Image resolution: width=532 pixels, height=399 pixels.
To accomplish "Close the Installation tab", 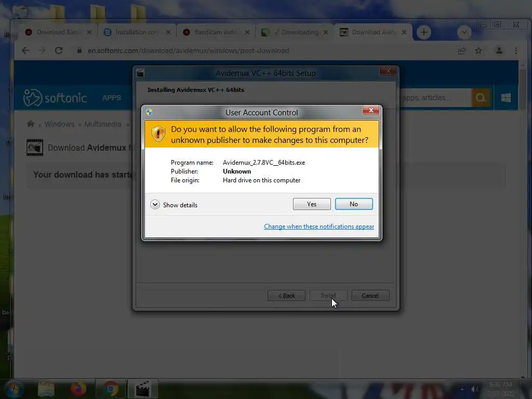I will (x=168, y=32).
